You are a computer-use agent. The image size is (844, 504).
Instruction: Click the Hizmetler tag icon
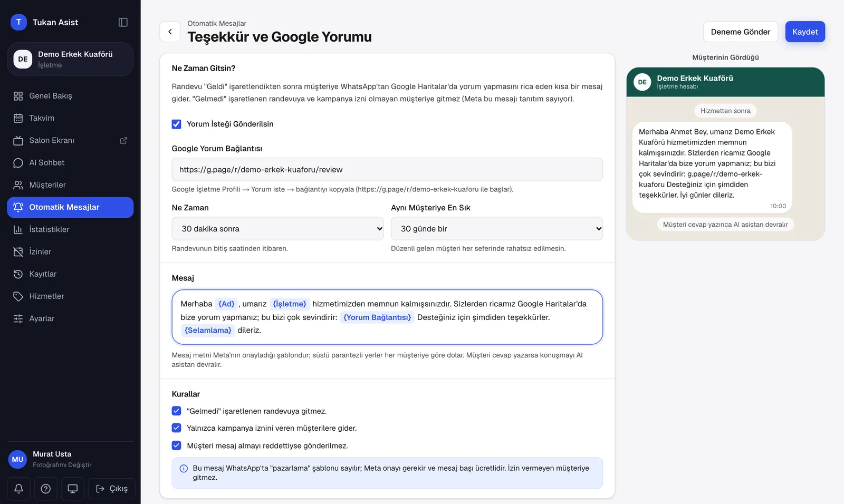pos(18,296)
